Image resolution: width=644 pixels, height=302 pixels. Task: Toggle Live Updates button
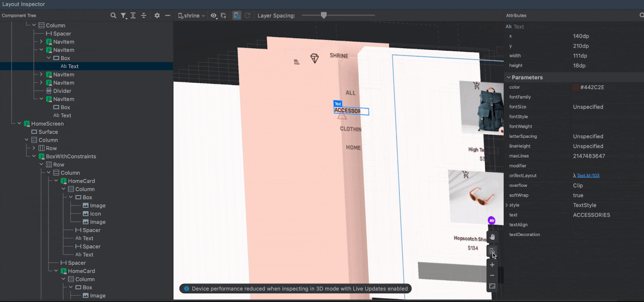point(237,16)
